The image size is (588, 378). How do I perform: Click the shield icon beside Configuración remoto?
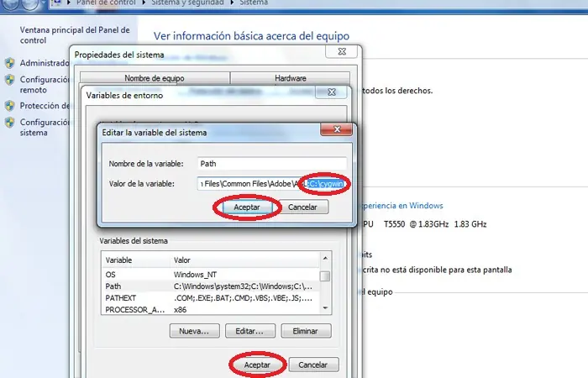pos(10,80)
